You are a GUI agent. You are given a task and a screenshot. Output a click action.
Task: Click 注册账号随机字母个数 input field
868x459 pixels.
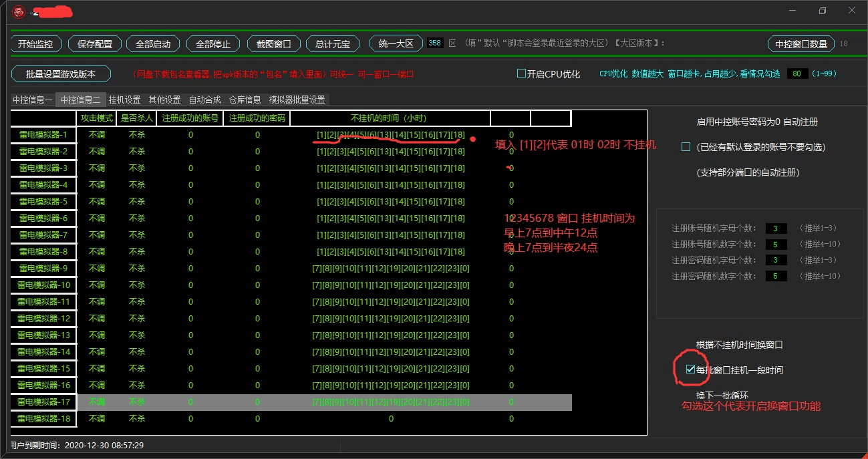click(776, 228)
